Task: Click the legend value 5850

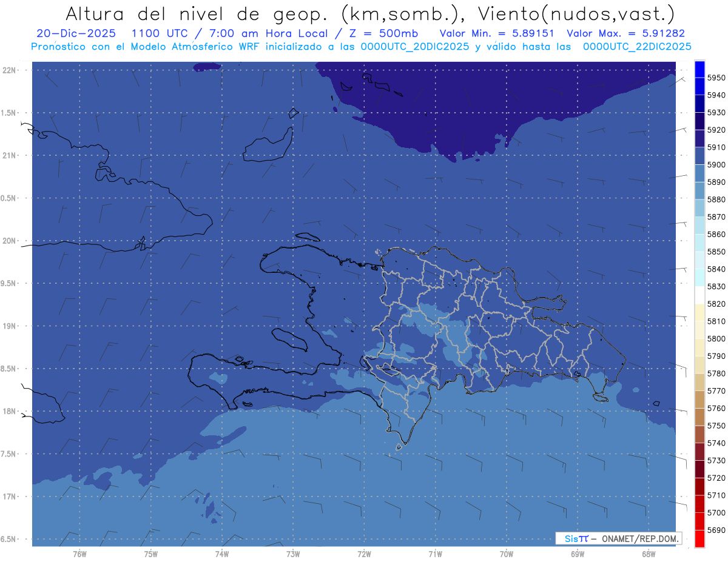Action: tap(716, 252)
